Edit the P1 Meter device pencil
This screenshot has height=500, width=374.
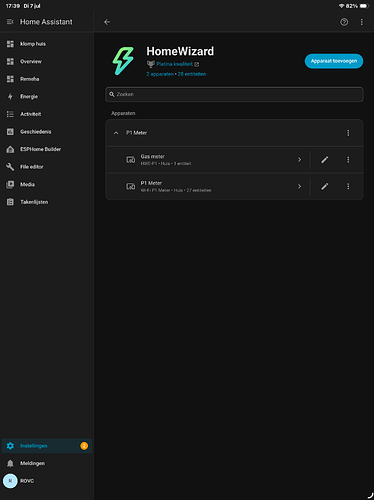point(325,186)
